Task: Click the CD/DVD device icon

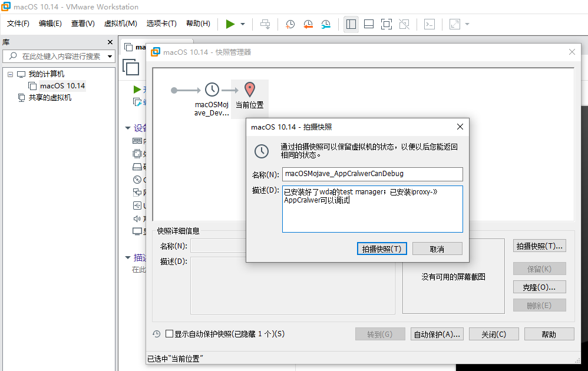Action: tap(137, 180)
